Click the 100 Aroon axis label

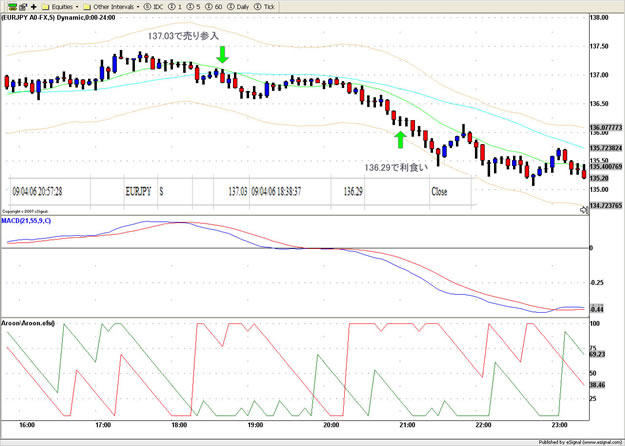[x=595, y=323]
